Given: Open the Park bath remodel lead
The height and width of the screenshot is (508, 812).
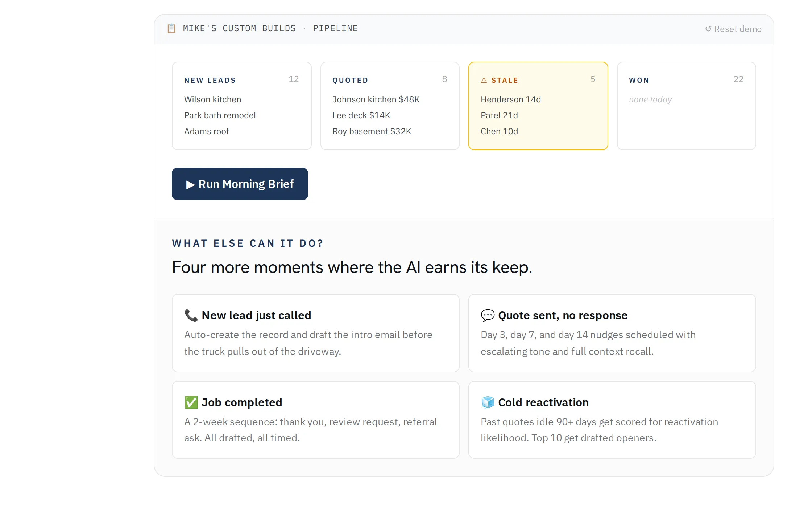Looking at the screenshot, I should (x=220, y=115).
